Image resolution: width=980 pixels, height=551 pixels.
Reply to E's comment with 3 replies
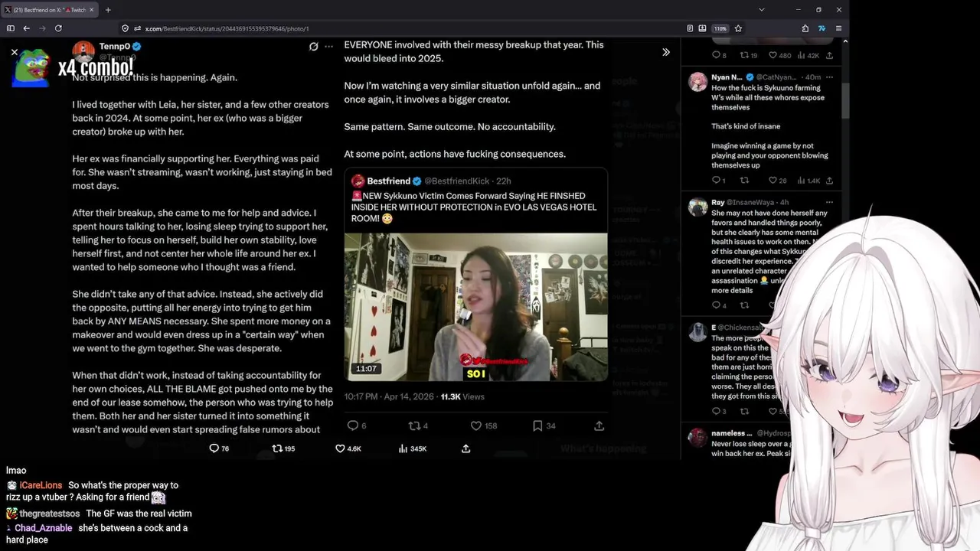click(x=715, y=411)
